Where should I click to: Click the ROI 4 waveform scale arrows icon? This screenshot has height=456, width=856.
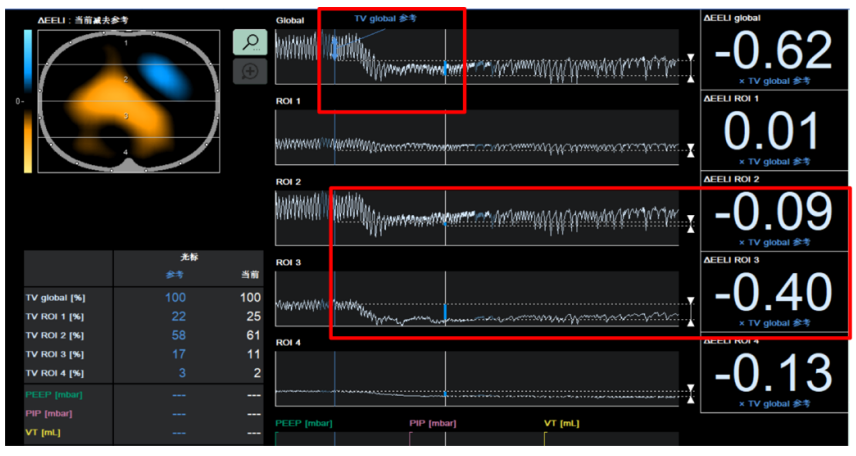pos(691,393)
